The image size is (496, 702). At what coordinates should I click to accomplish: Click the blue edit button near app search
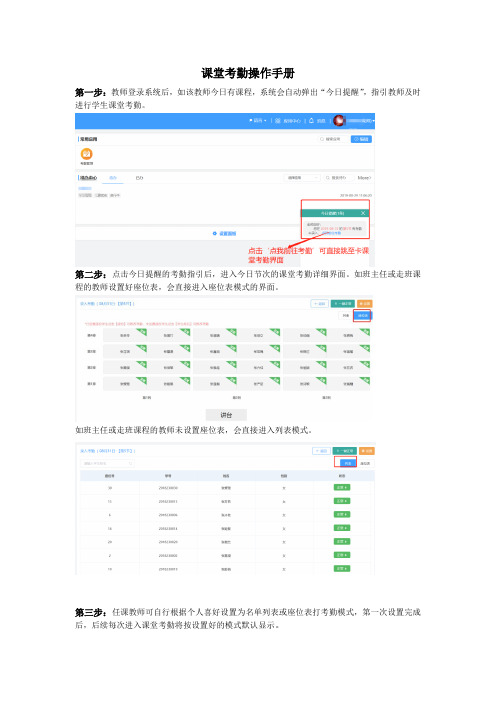[x=361, y=139]
